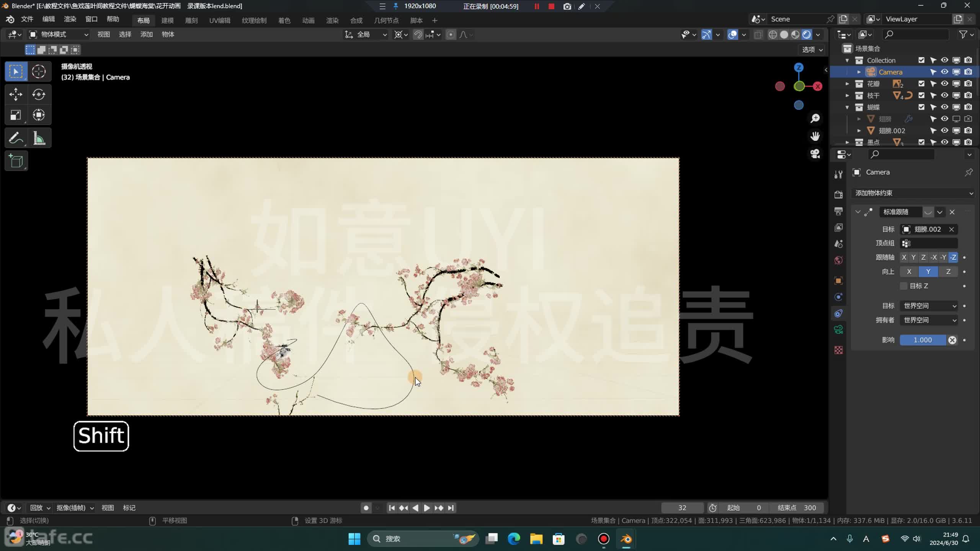Viewport: 980px width, 551px height.
Task: Remove the 标准跟随 constraint
Action: click(952, 212)
